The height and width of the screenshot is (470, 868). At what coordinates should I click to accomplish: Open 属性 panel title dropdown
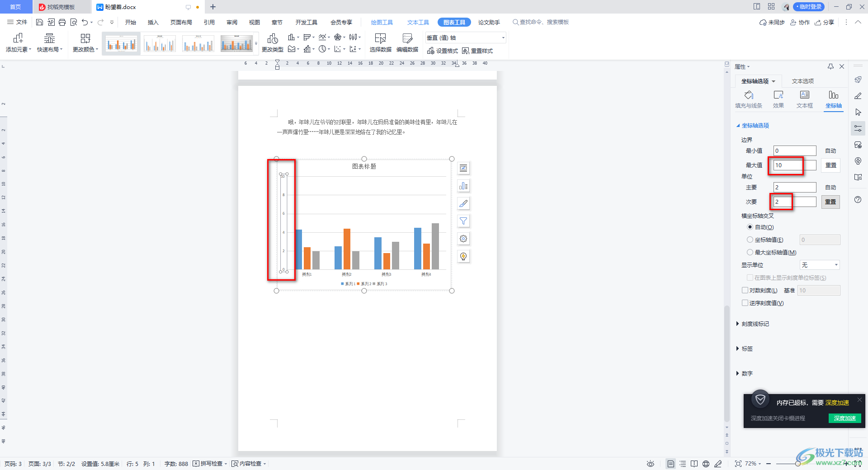pyautogui.click(x=742, y=67)
